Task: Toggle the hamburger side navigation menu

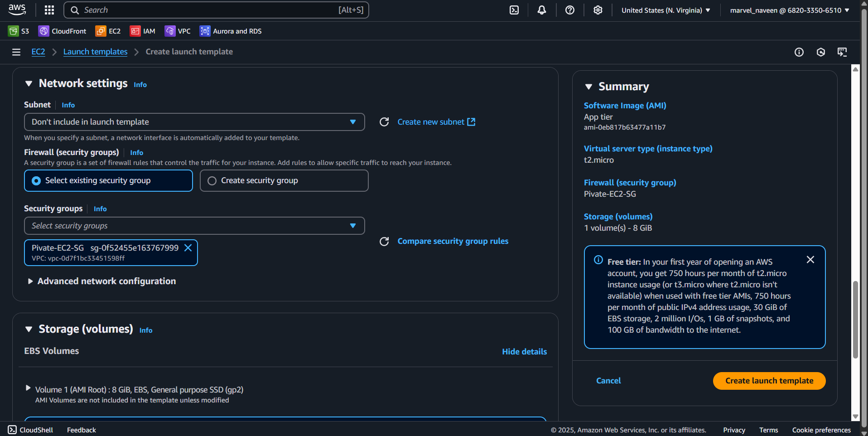Action: [16, 52]
